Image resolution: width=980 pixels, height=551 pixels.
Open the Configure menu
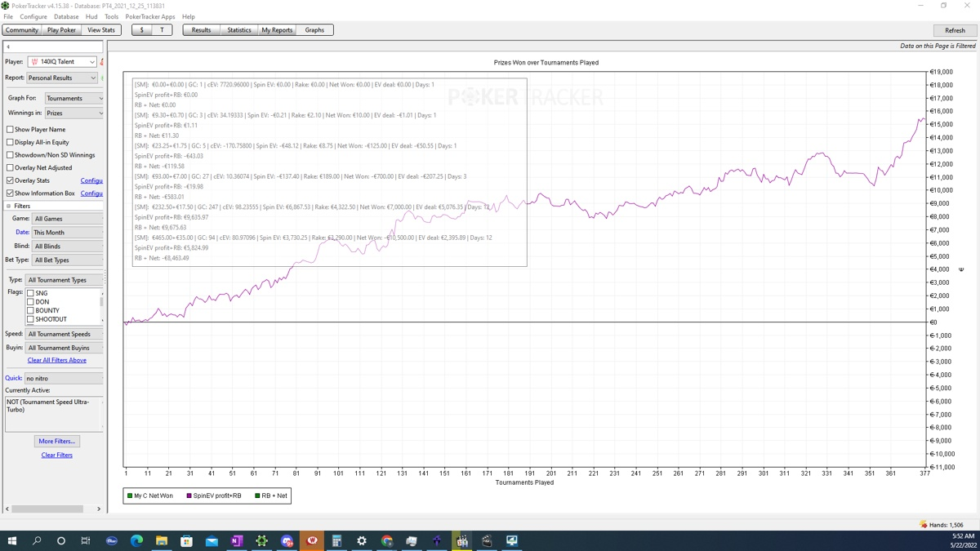point(33,16)
